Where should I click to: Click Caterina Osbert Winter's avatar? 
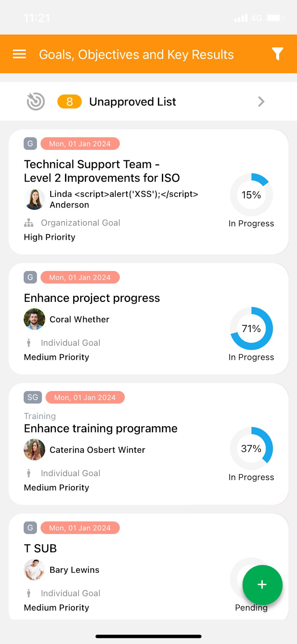pos(35,450)
